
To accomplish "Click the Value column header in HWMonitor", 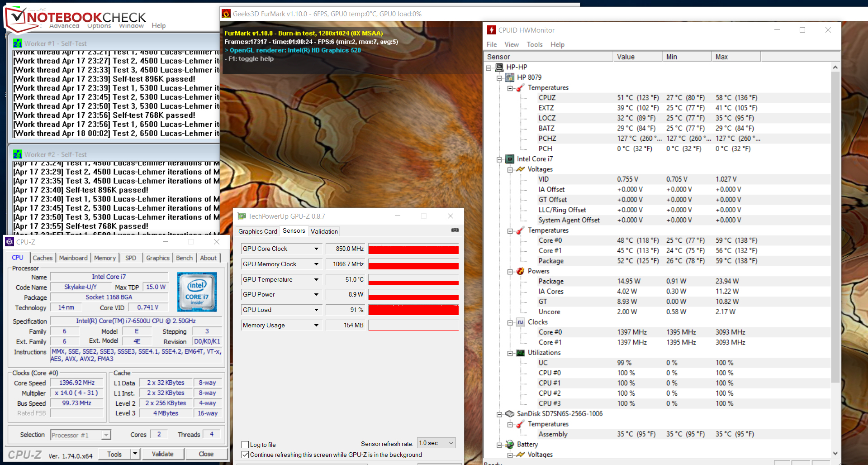I will [x=638, y=57].
